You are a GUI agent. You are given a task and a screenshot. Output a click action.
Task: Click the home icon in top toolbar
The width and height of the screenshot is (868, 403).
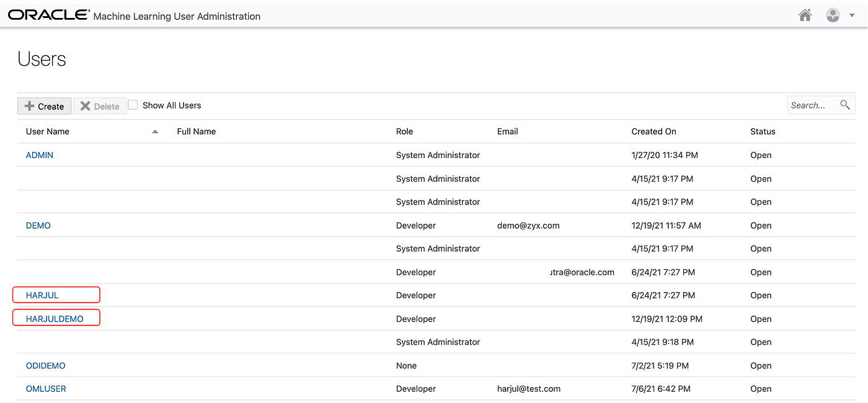[805, 15]
